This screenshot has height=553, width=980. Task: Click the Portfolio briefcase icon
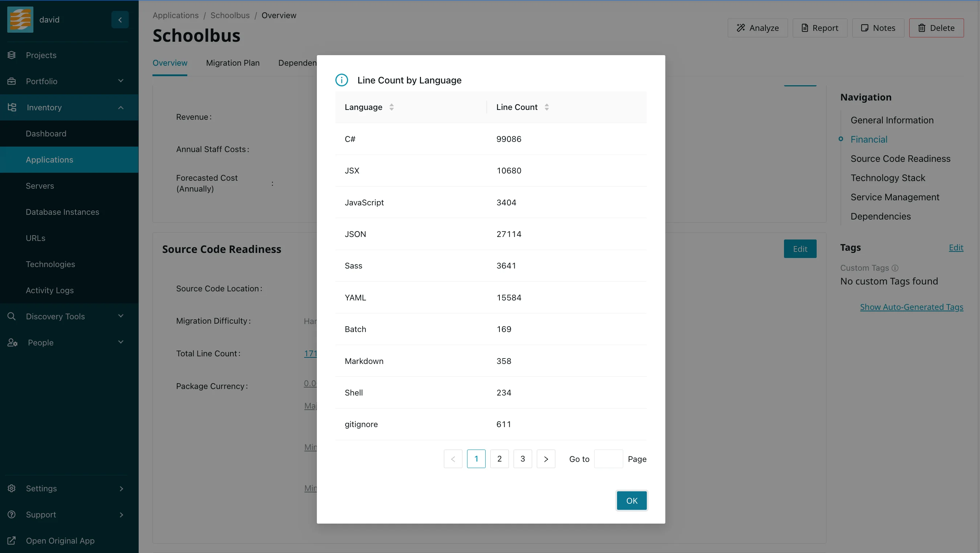point(11,81)
